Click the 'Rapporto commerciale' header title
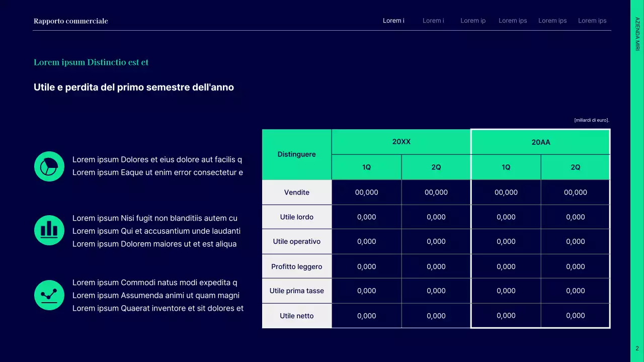This screenshot has height=362, width=644. [x=71, y=21]
